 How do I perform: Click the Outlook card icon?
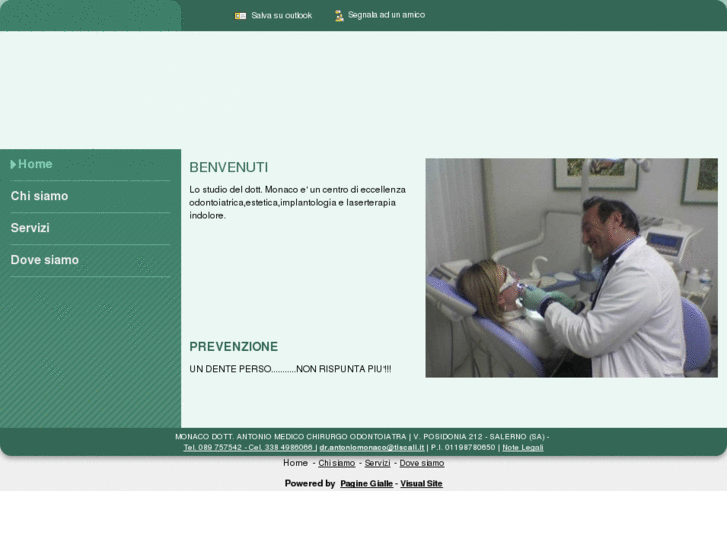point(240,16)
